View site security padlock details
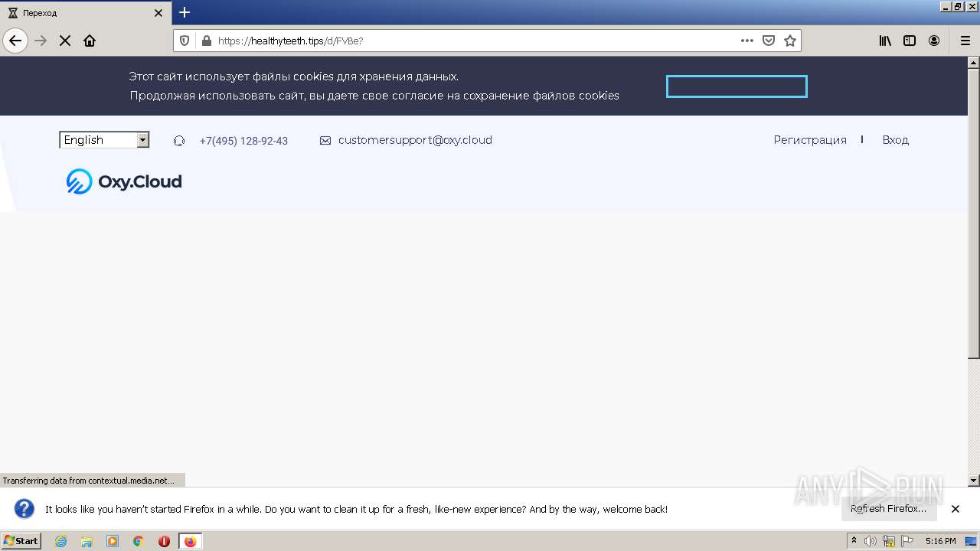 pos(205,41)
